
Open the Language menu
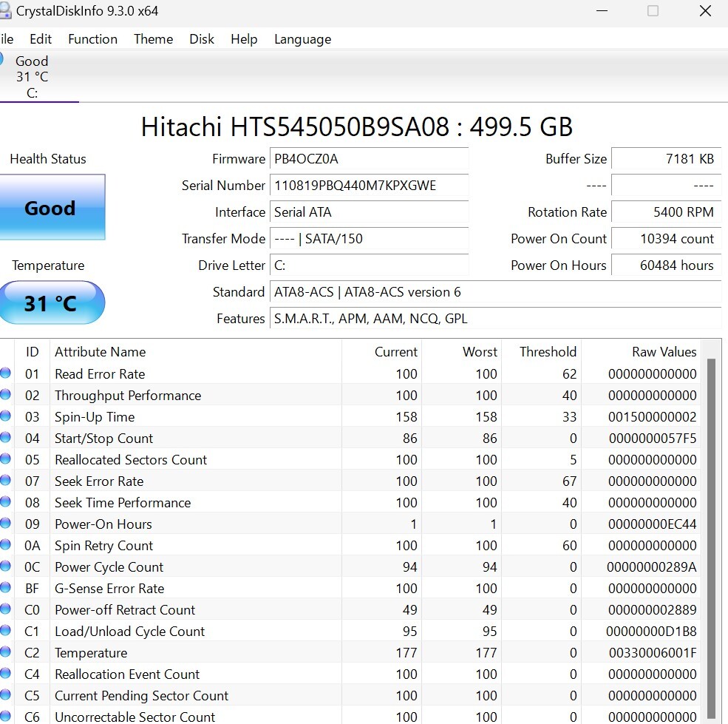[x=302, y=39]
